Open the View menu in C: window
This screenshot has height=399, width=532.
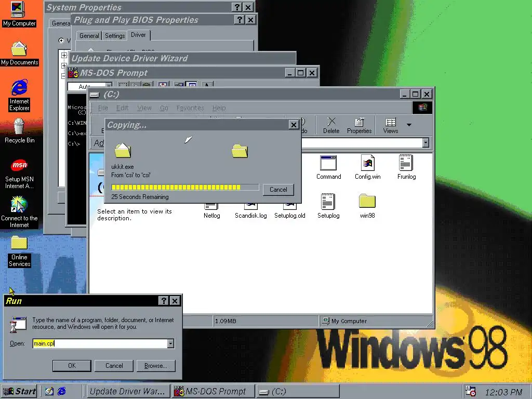(x=144, y=108)
